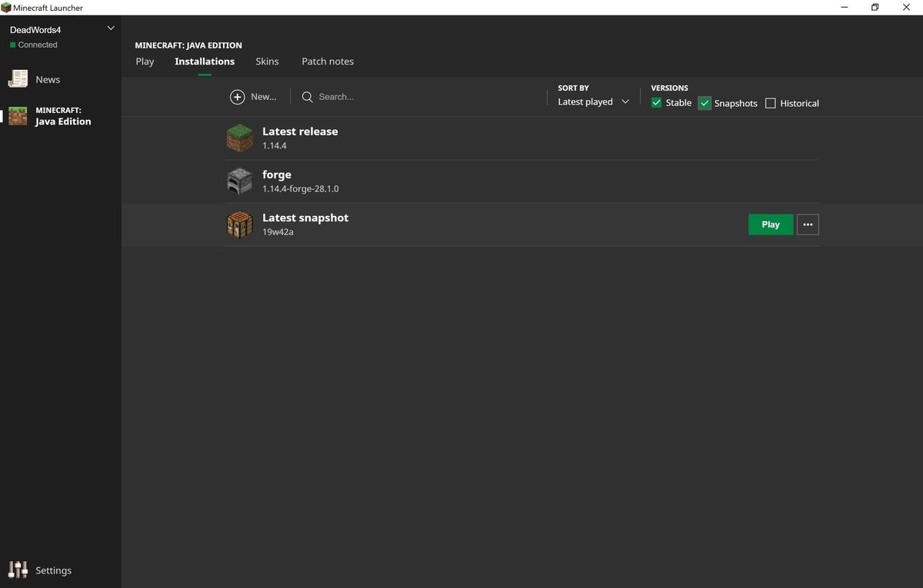Open the three-dot menu for Latest snapshot

(x=808, y=224)
